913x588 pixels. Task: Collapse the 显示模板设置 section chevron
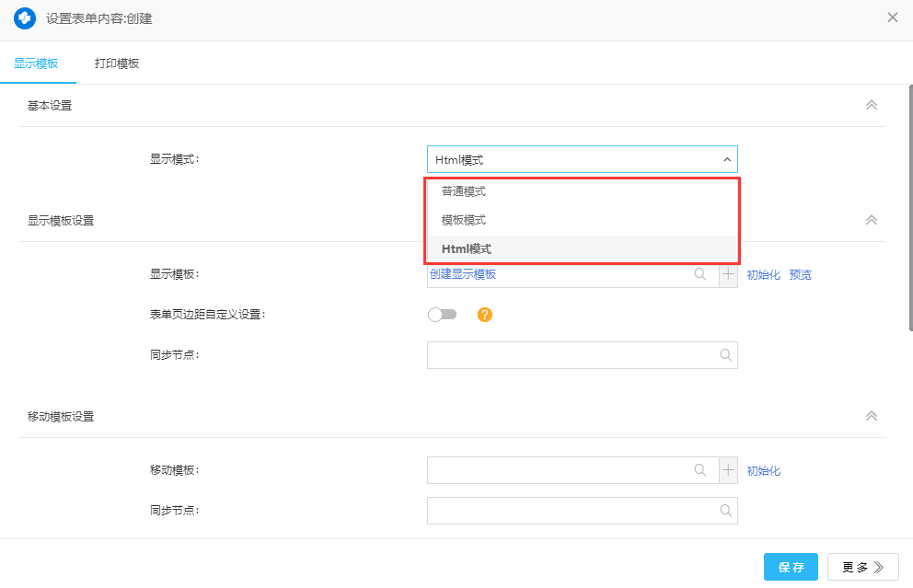click(x=871, y=220)
